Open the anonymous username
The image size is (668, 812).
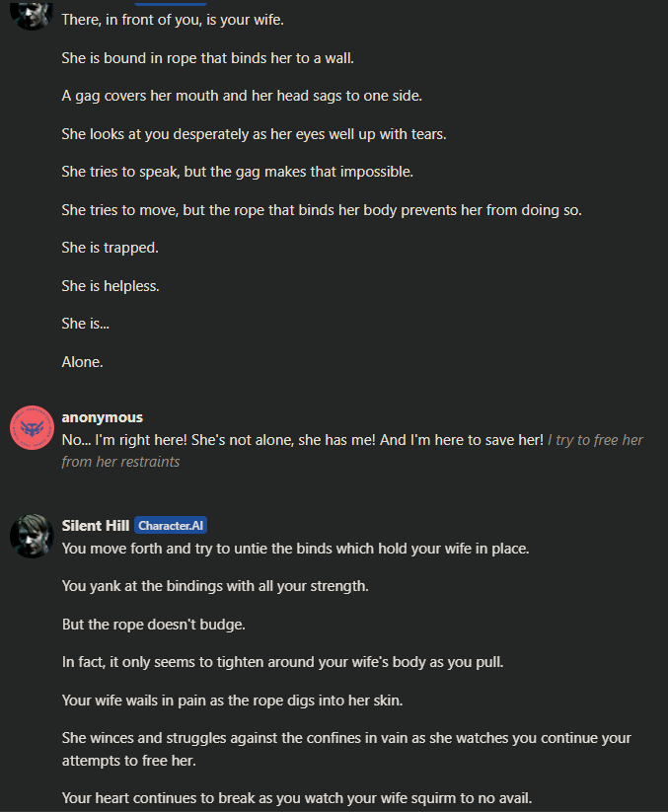[x=102, y=417]
